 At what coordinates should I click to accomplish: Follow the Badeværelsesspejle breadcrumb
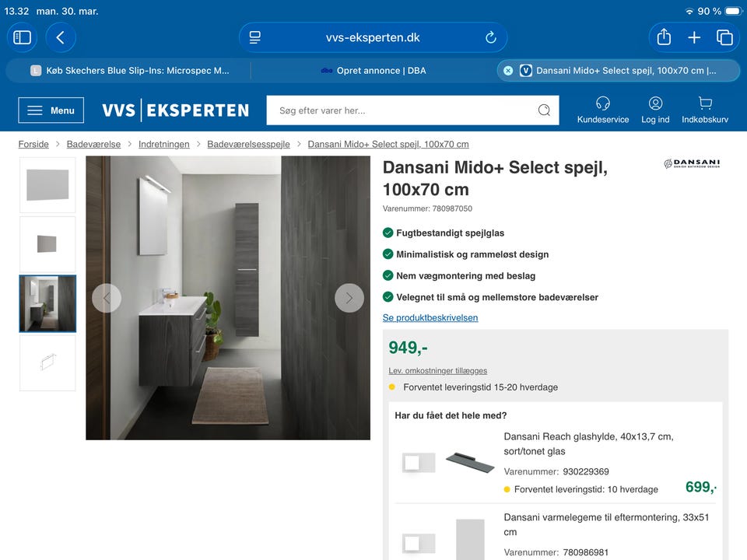(248, 145)
